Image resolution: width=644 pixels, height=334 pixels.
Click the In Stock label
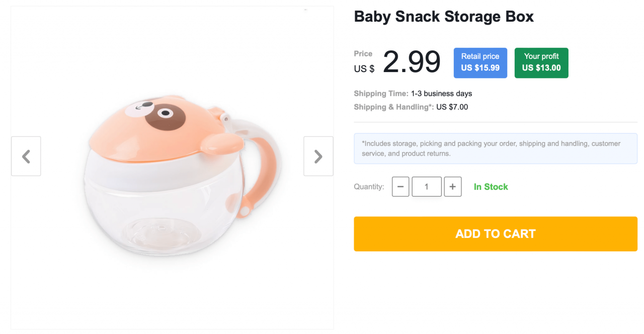point(491,186)
